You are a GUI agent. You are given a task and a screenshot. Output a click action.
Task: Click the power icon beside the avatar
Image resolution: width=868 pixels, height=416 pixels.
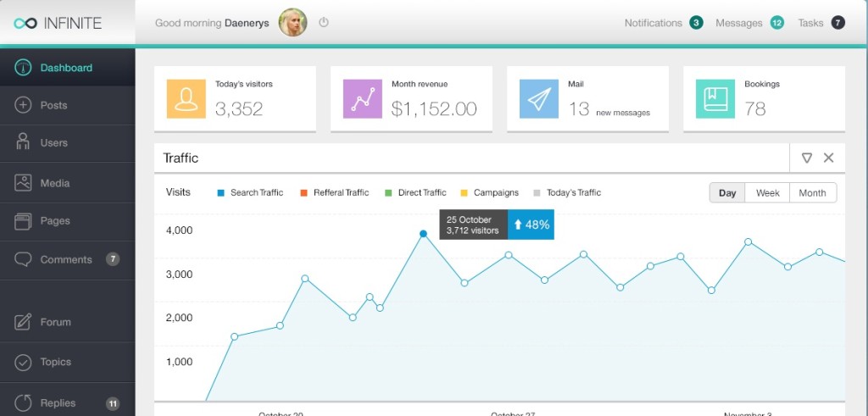pos(324,23)
